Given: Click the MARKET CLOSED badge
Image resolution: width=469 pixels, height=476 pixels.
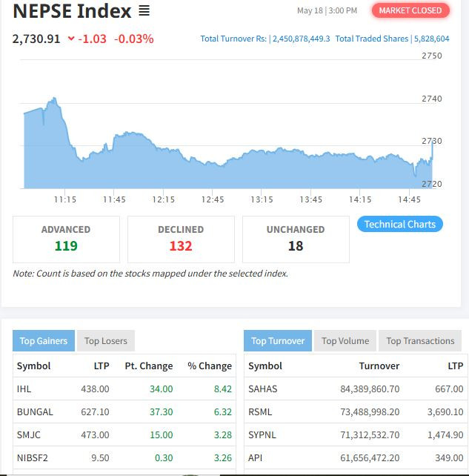Looking at the screenshot, I should click(410, 10).
